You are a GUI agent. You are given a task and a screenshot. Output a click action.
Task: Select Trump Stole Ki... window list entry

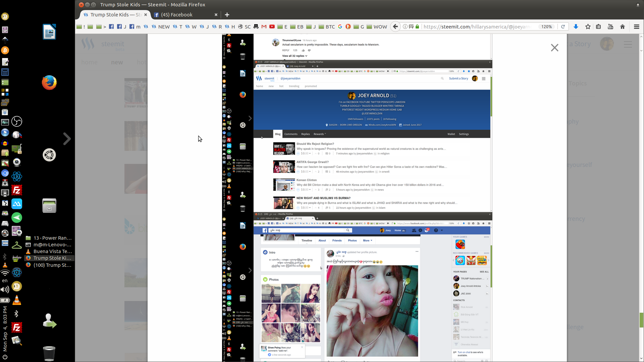coord(49,258)
